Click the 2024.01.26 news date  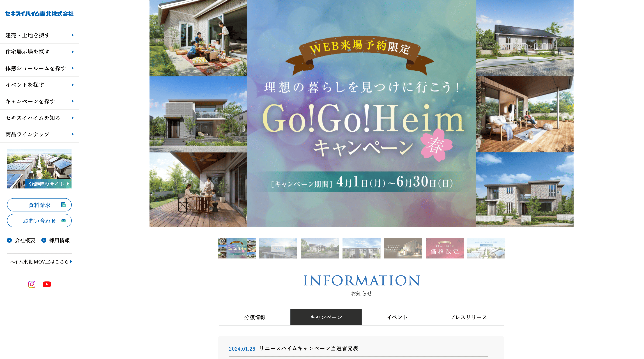(242, 349)
